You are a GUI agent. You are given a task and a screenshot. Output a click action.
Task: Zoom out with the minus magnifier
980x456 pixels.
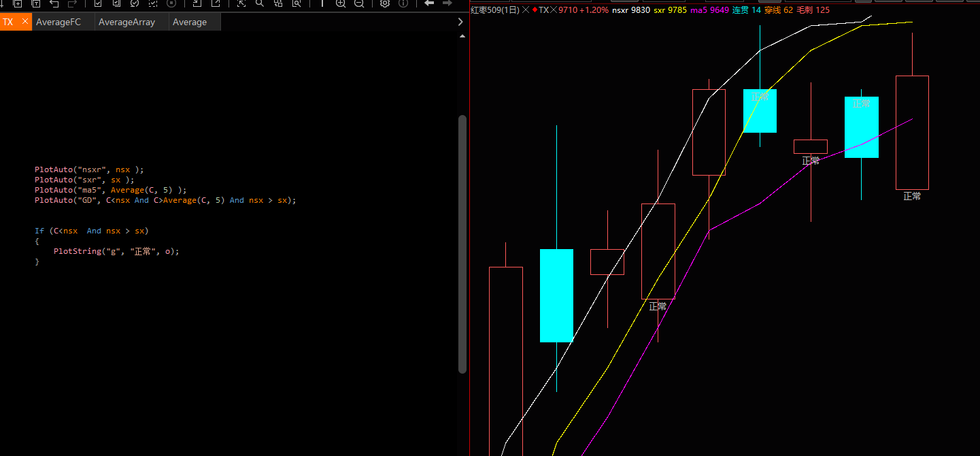click(x=359, y=3)
